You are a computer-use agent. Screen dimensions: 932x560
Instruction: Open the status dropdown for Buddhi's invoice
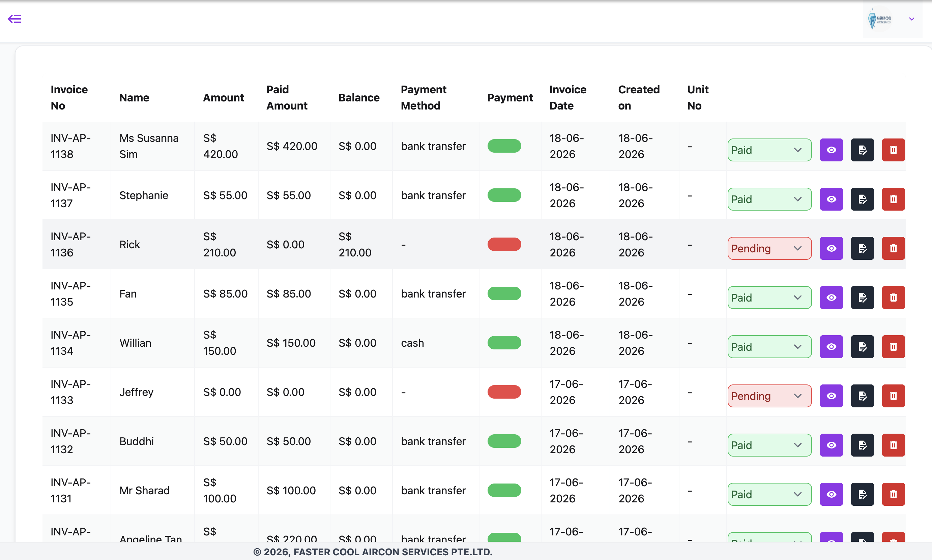coord(769,445)
